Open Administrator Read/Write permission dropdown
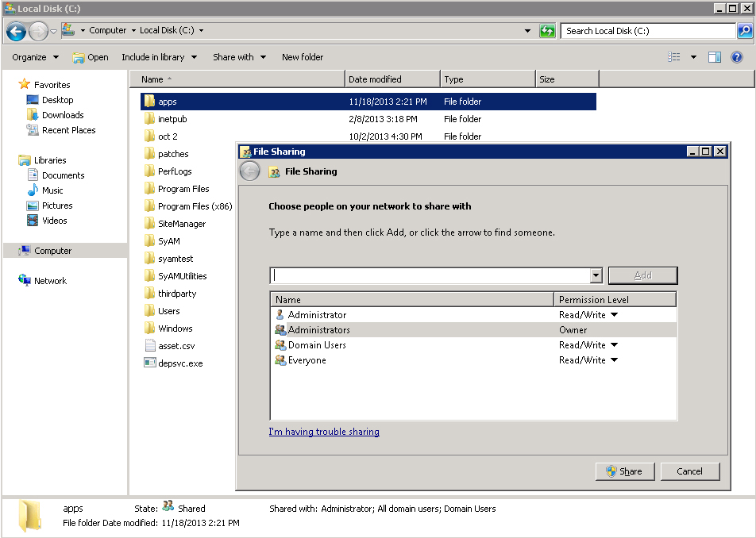The image size is (756, 538). coord(614,315)
